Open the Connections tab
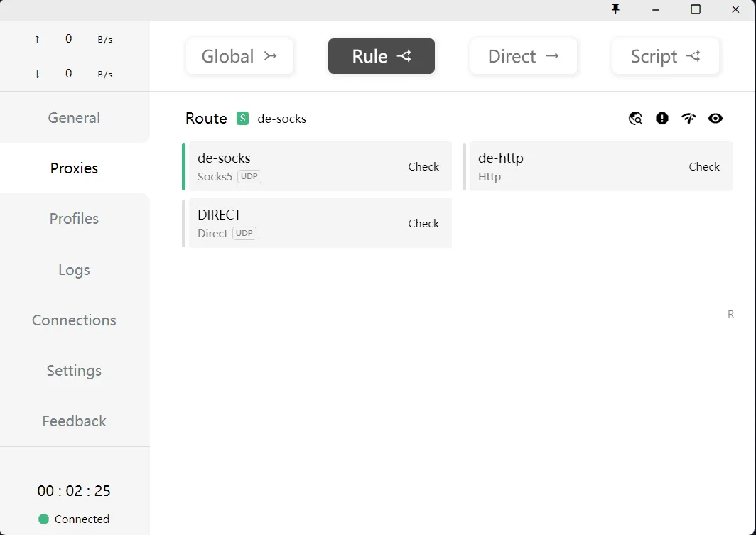The width and height of the screenshot is (756, 535). coord(74,320)
